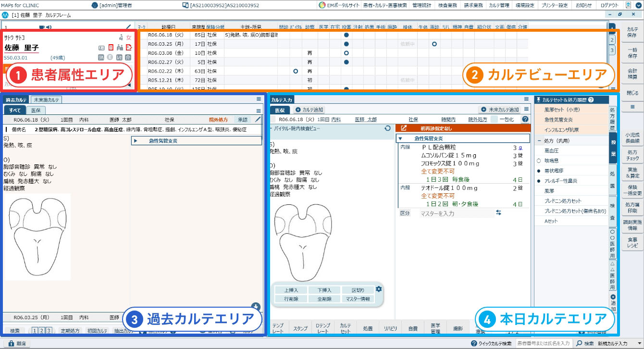The height and width of the screenshot is (349, 644).
Task: Expand 急性気管支炎 in the past karte
Action: coord(136,141)
